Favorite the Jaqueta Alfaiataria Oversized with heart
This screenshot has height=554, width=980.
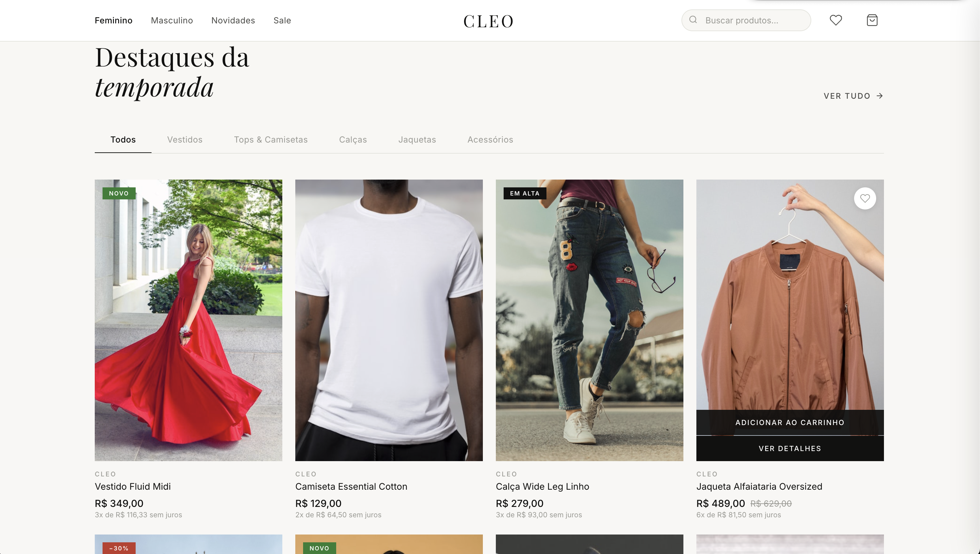click(865, 198)
